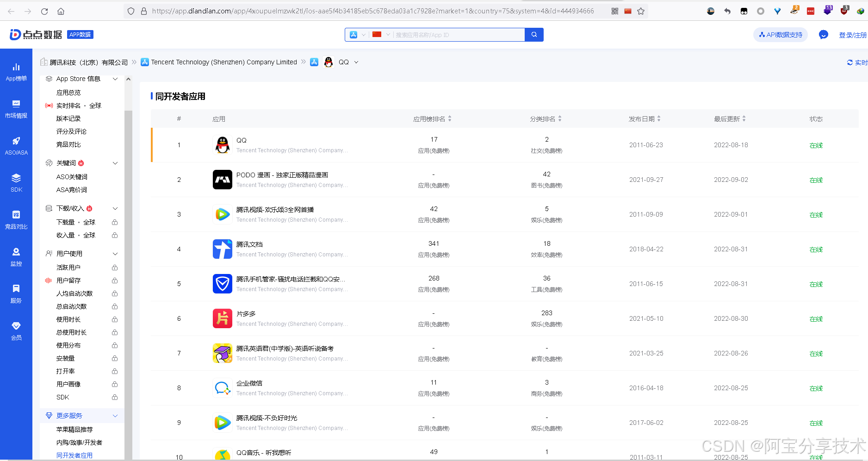The height and width of the screenshot is (461, 868).
Task: Click the browser URL address bar
Action: click(x=372, y=11)
